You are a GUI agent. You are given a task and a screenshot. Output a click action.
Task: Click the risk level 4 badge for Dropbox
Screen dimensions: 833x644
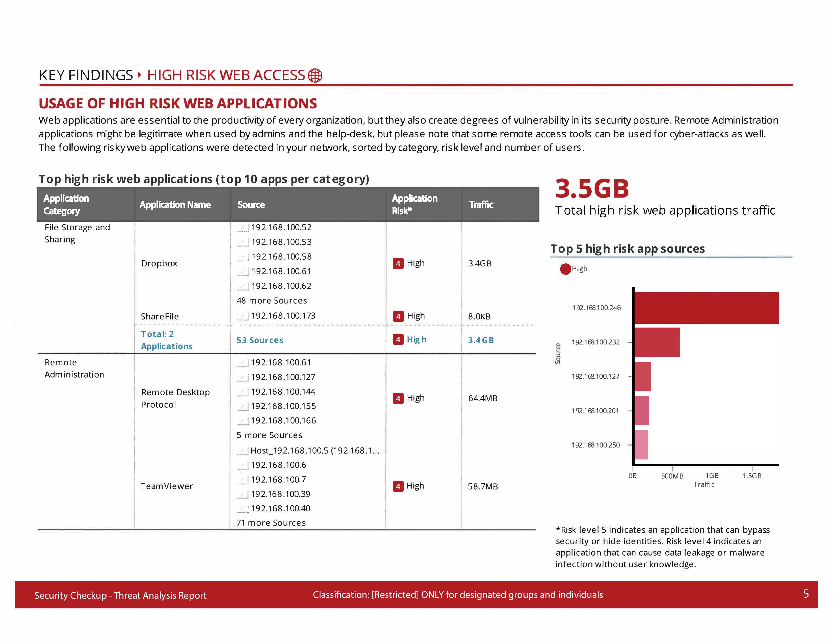pyautogui.click(x=398, y=263)
